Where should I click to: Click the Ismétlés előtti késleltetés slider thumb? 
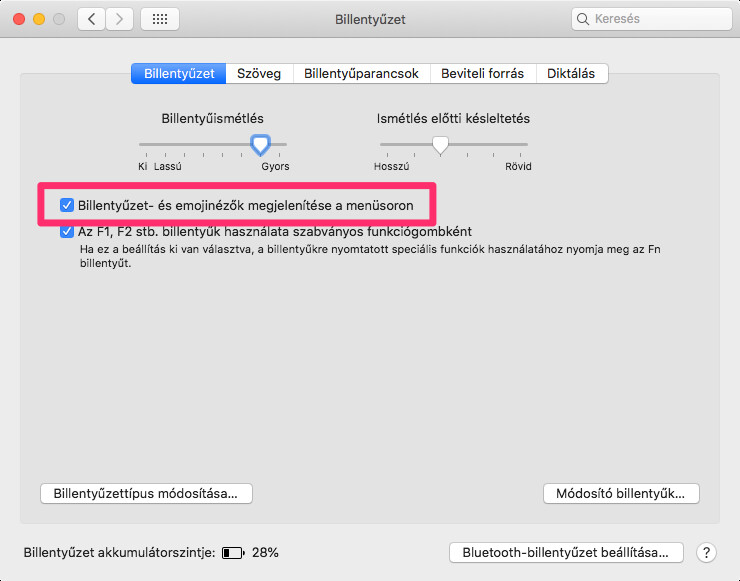[x=440, y=145]
